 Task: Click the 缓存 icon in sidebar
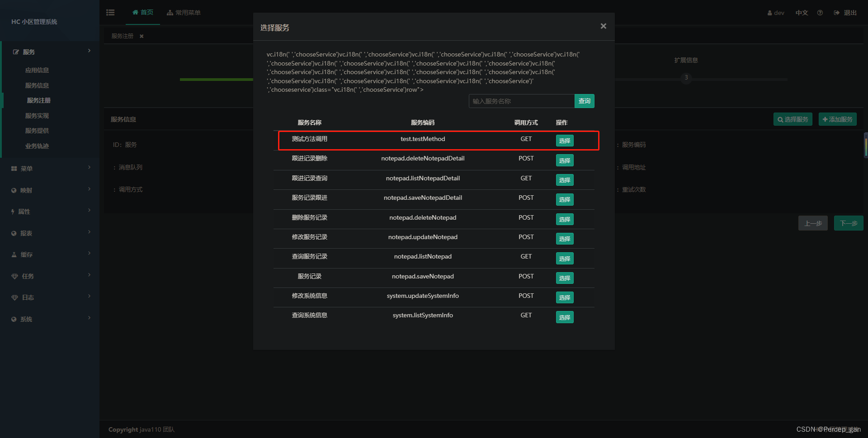click(14, 254)
